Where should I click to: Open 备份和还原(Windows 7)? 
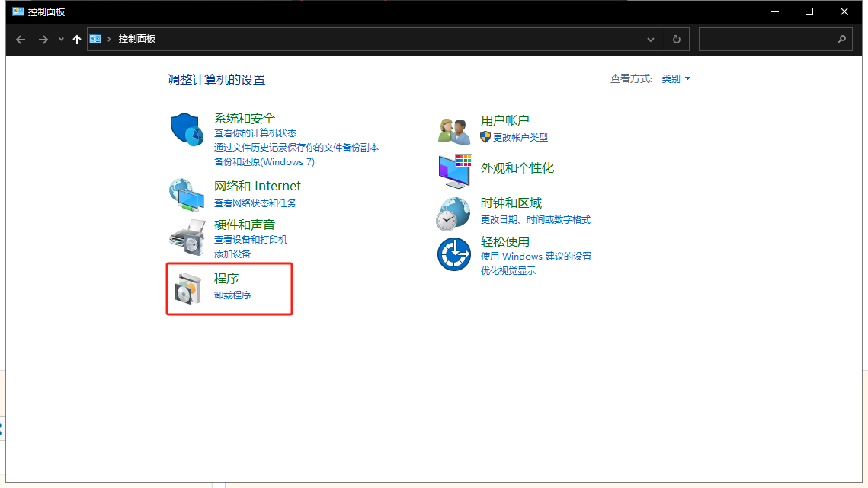pos(264,161)
